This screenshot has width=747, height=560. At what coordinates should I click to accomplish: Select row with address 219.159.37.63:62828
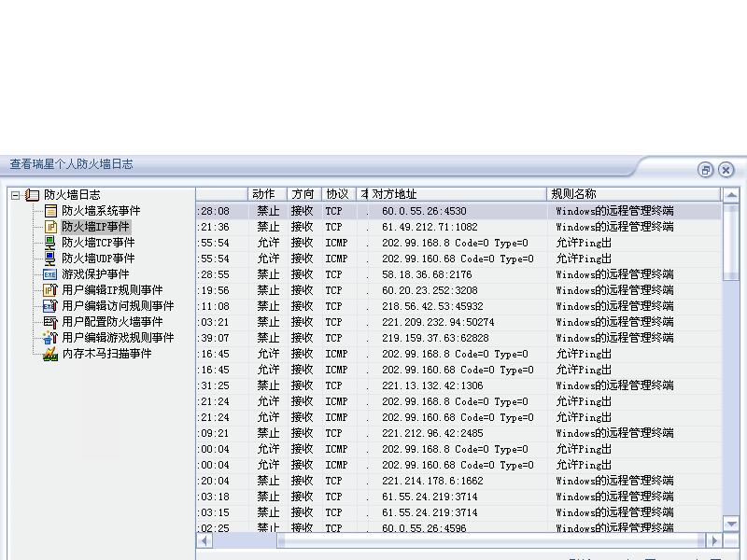[458, 338]
